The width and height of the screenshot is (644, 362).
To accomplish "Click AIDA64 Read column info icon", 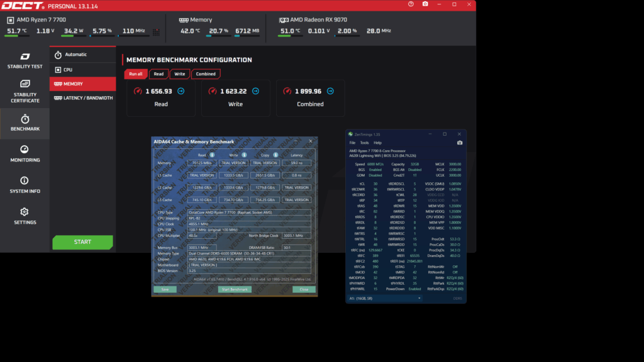I will [x=212, y=155].
